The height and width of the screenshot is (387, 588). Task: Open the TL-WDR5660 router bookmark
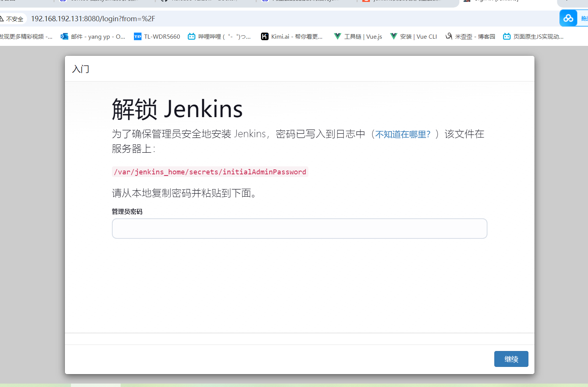pos(157,36)
